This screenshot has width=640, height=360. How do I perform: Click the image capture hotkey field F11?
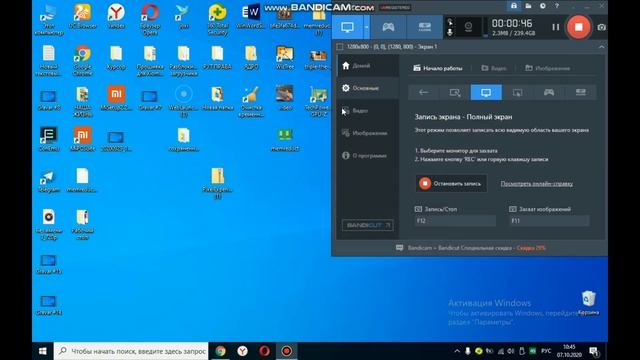tap(549, 221)
